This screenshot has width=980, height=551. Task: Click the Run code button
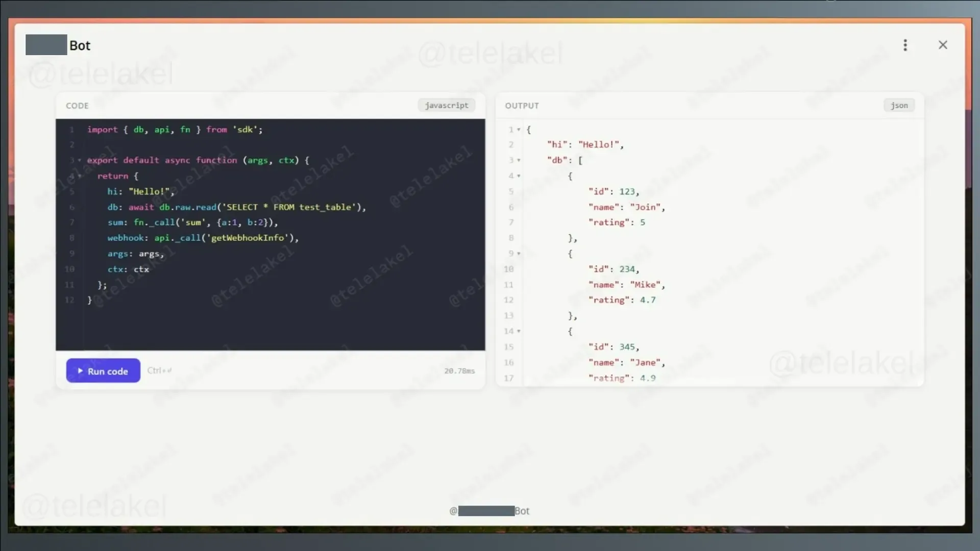(x=103, y=371)
